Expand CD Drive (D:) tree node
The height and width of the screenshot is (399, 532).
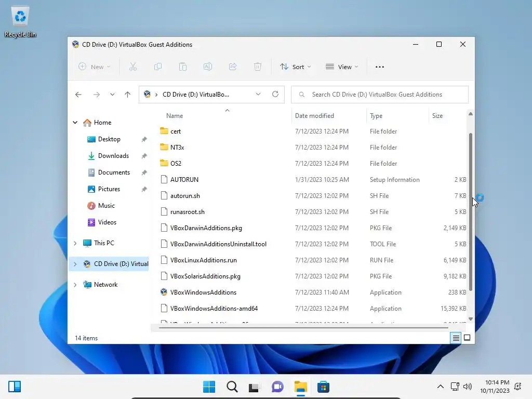75,263
